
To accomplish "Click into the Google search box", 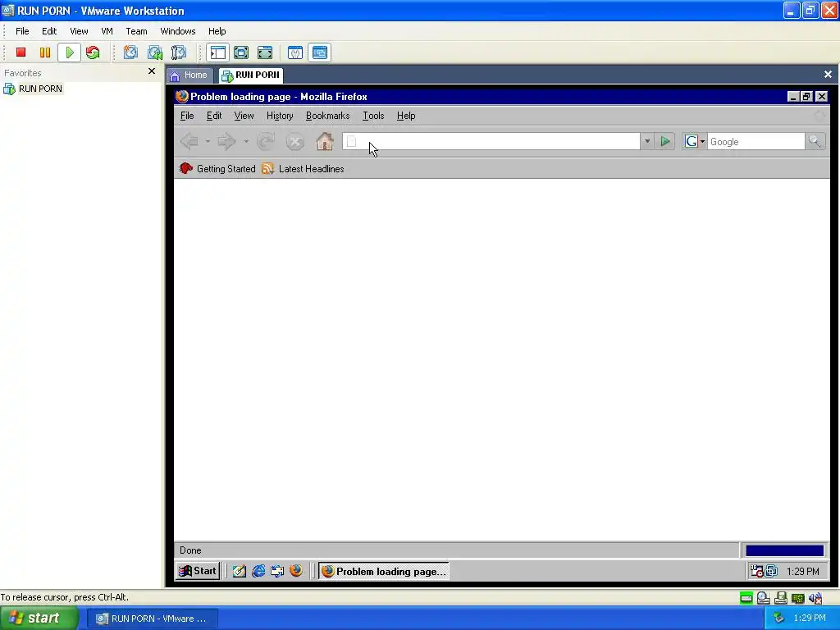I will (756, 142).
